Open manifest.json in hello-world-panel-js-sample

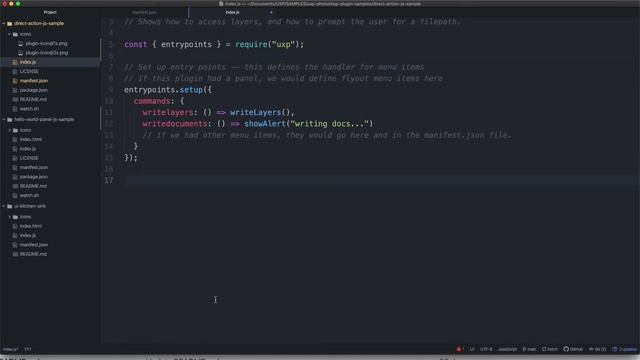pos(34,167)
